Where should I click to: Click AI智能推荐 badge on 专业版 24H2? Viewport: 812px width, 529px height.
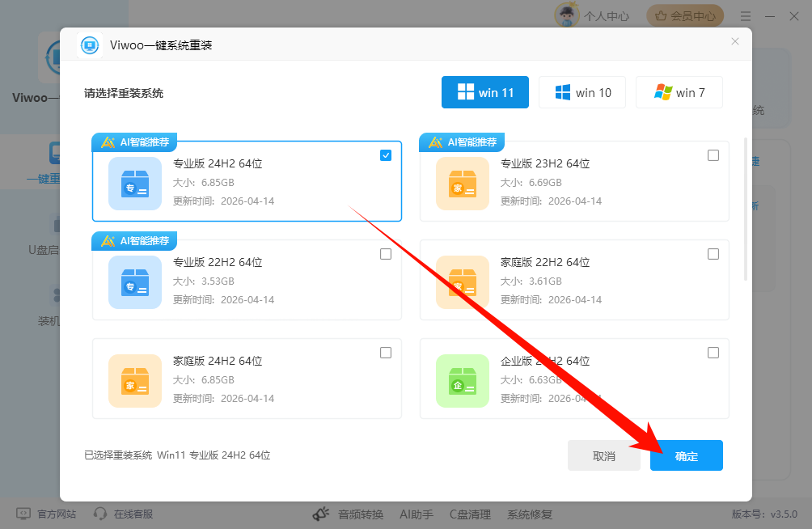click(x=134, y=142)
